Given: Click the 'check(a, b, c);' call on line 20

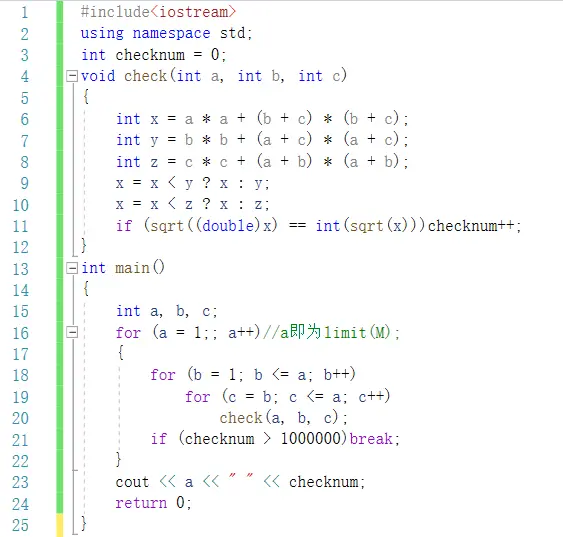Looking at the screenshot, I should [284, 418].
